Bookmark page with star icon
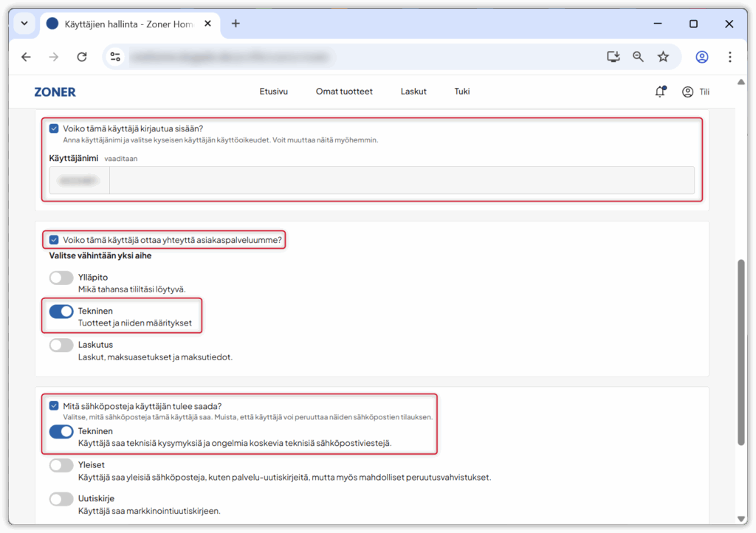756x533 pixels. (x=663, y=57)
